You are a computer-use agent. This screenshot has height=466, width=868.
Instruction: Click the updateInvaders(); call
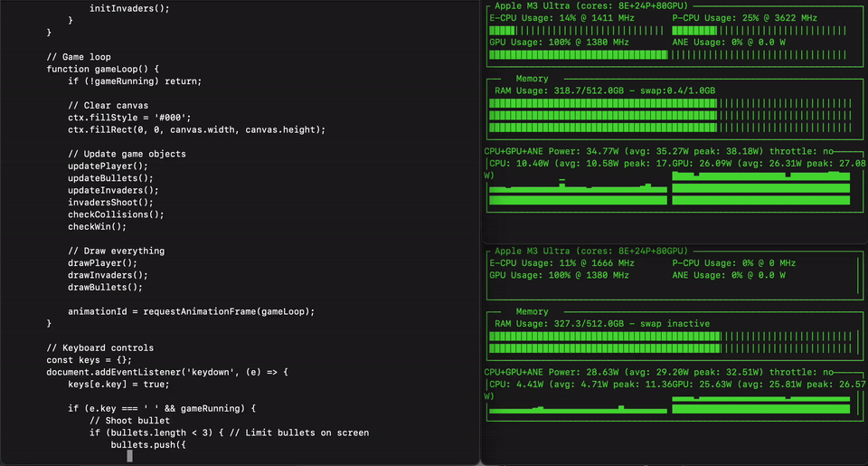(113, 191)
